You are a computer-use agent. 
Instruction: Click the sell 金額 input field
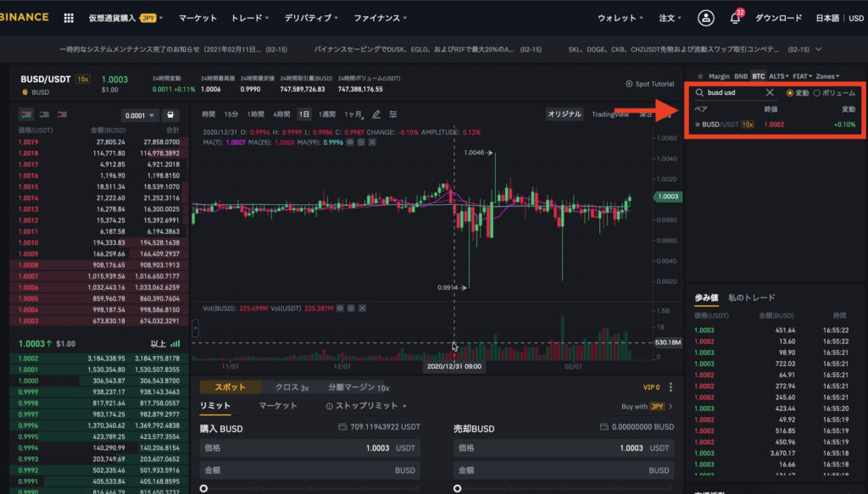(x=564, y=470)
